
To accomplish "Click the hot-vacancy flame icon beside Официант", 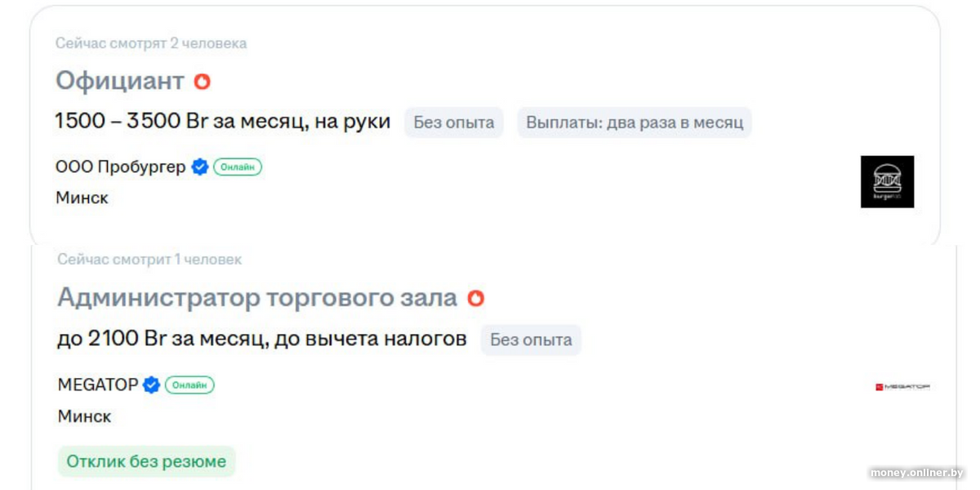I will 202,82.
